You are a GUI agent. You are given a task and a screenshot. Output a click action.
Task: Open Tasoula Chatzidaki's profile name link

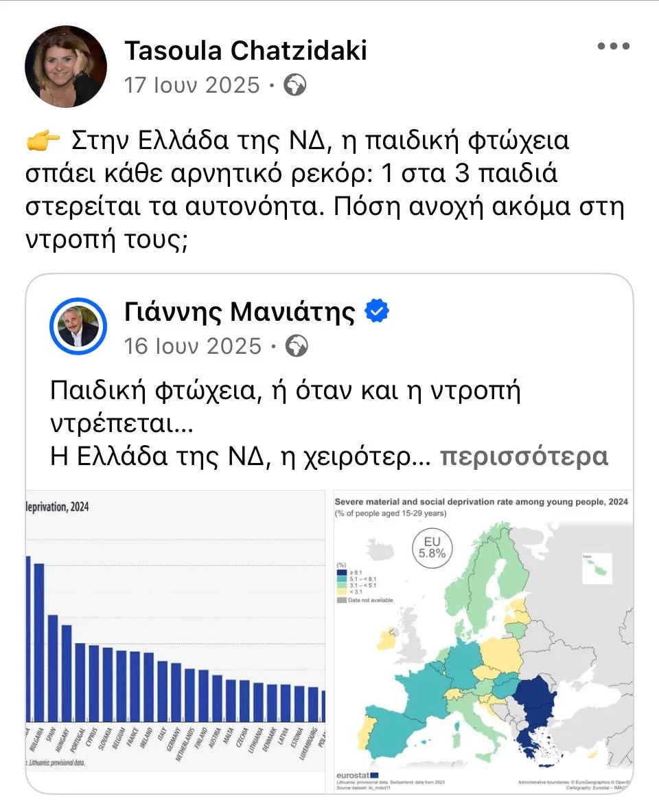pos(246,50)
